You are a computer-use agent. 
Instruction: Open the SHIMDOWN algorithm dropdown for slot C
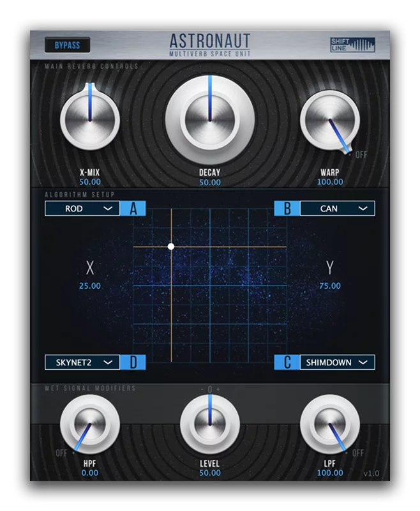(x=337, y=362)
